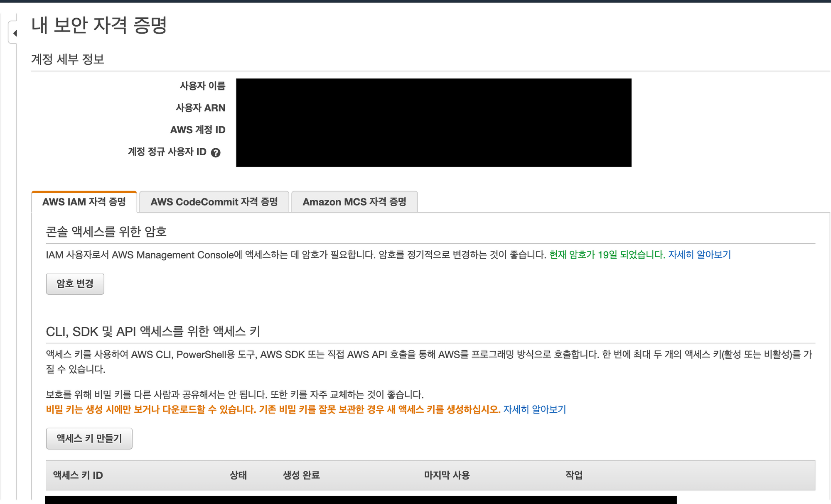831x504 pixels.
Task: Click the 사용자 ARN label
Action: (x=200, y=108)
